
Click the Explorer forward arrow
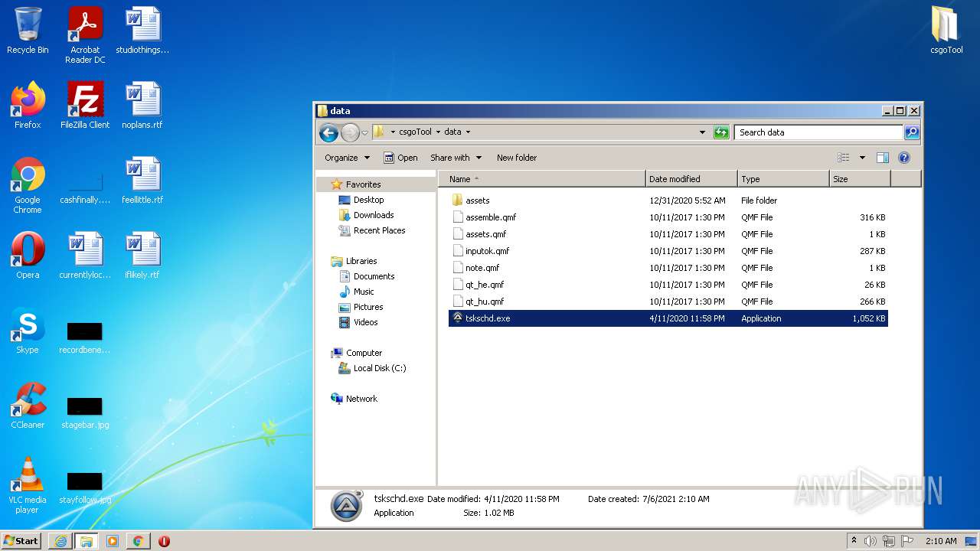pos(350,132)
